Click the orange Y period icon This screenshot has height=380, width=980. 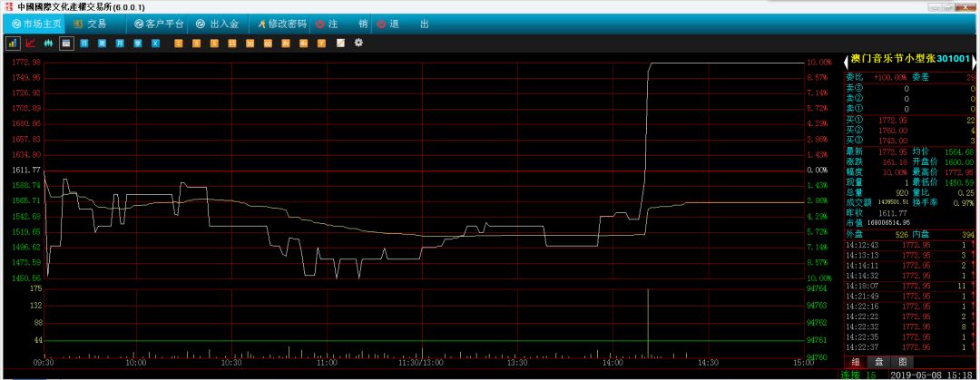[321, 44]
